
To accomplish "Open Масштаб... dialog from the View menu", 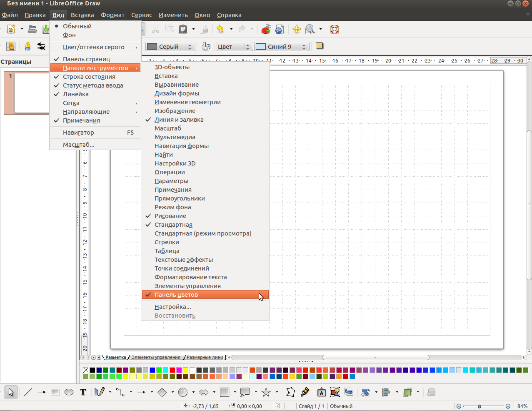I will click(x=95, y=145).
